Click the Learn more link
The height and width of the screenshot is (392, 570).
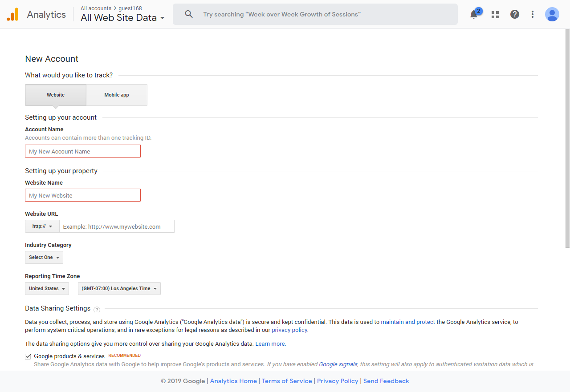tap(271, 344)
